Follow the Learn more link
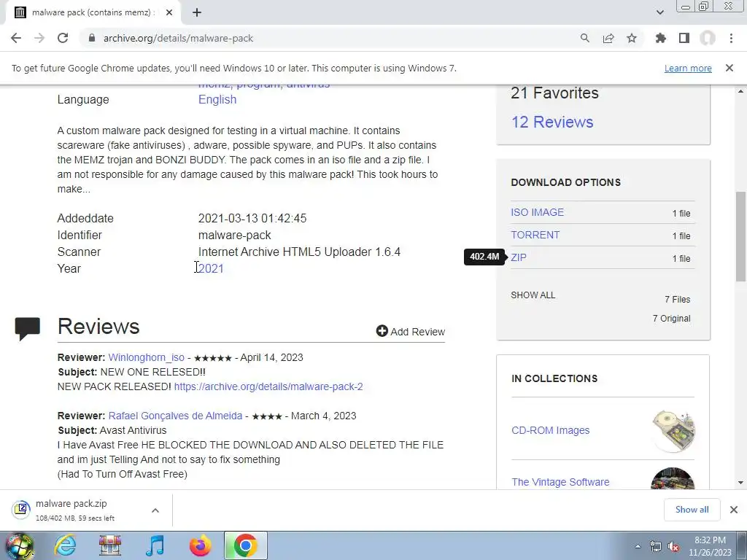Viewport: 747px width, 560px height. click(x=688, y=68)
